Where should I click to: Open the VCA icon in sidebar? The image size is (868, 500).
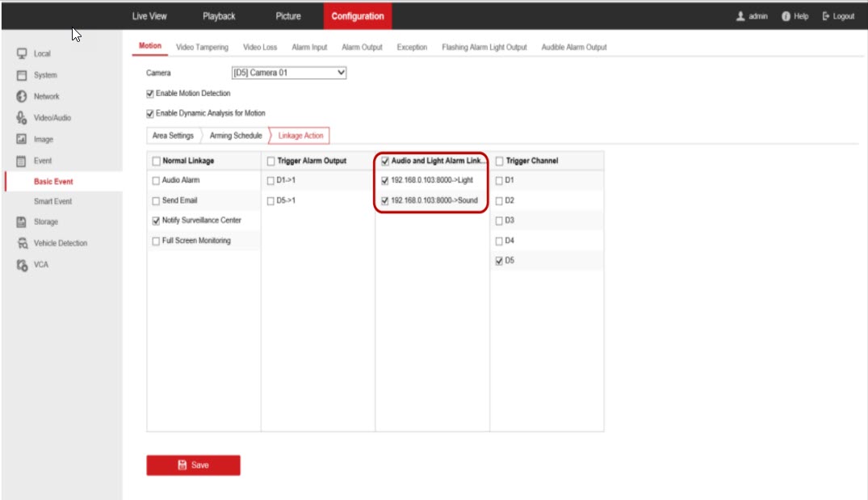click(23, 264)
